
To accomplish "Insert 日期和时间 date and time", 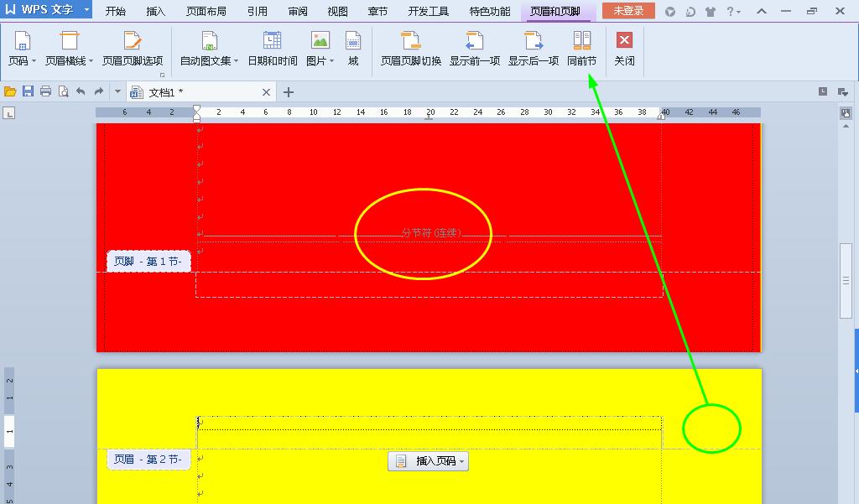I will [273, 48].
